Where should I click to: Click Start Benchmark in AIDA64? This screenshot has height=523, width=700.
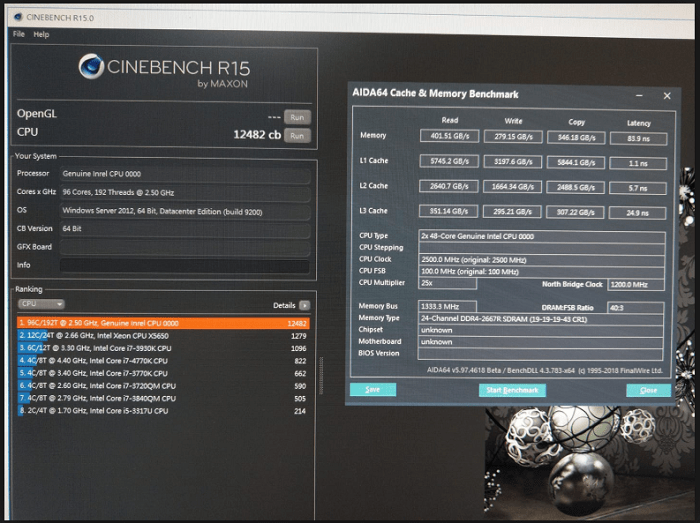512,390
